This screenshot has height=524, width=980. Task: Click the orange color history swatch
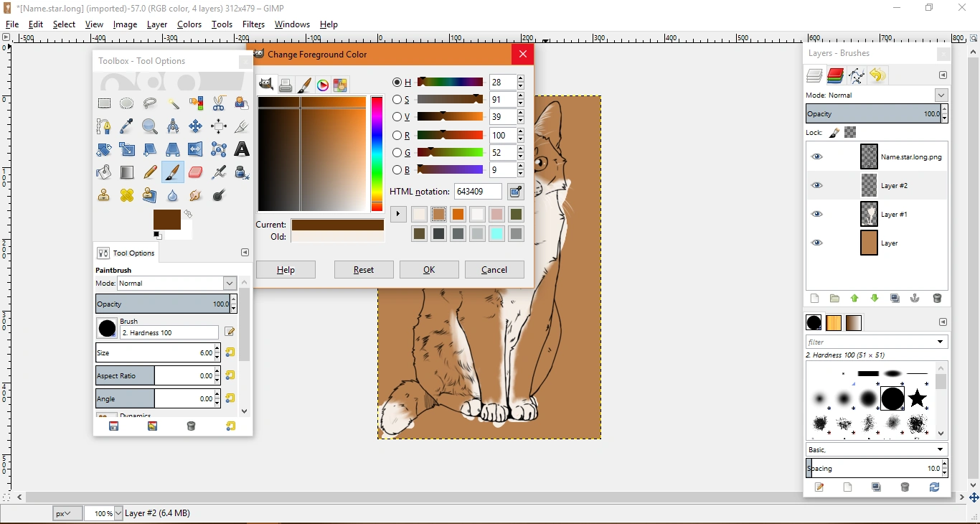coord(458,215)
